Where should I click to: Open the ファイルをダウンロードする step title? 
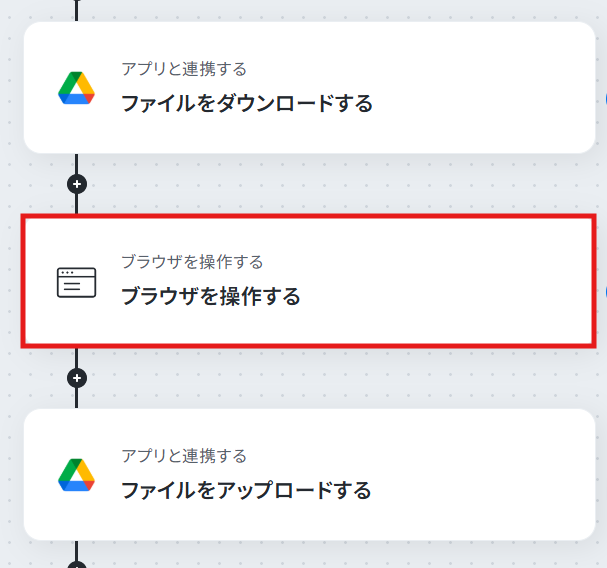click(247, 104)
